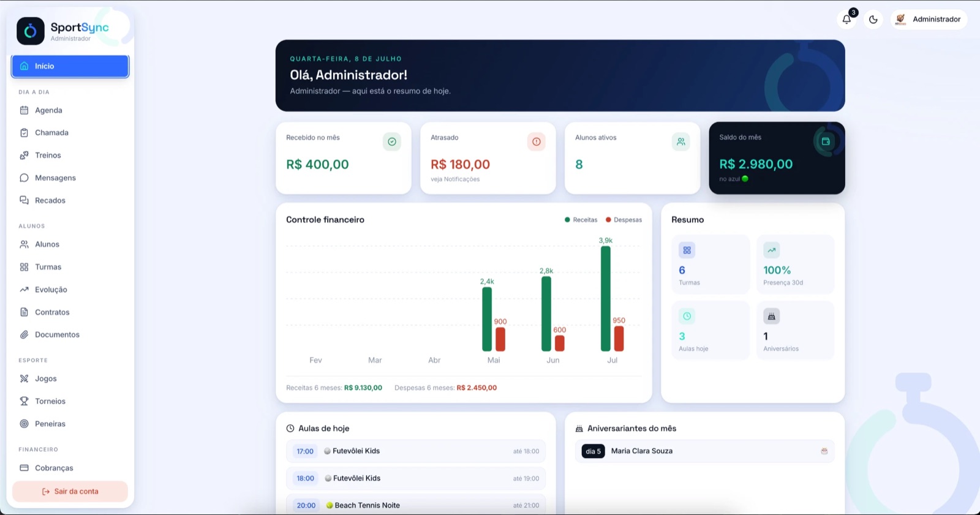
Task: Open the Agenda calendar icon
Action: click(24, 110)
